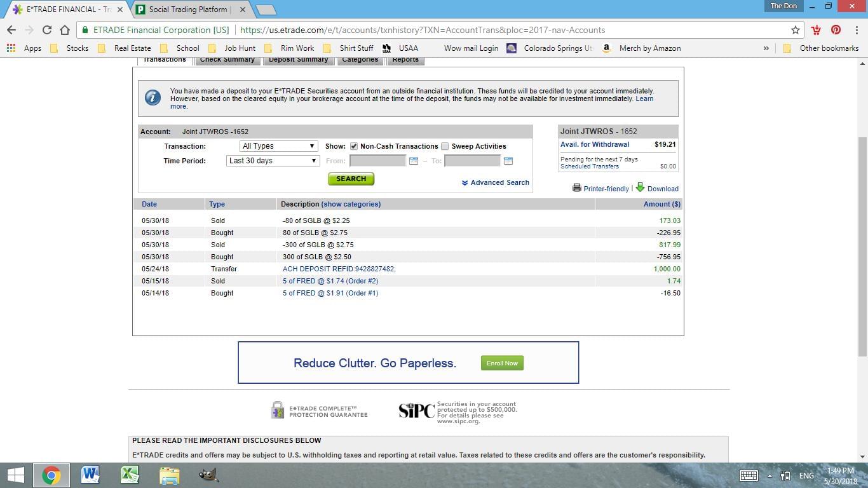Sort transactions by Amount column

(661, 204)
